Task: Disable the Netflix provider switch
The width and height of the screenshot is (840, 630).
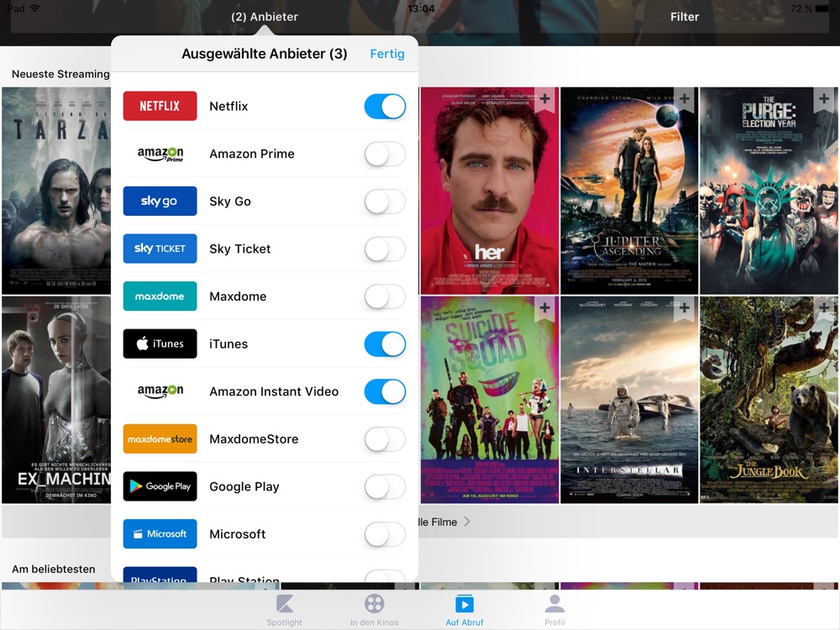Action: point(385,107)
